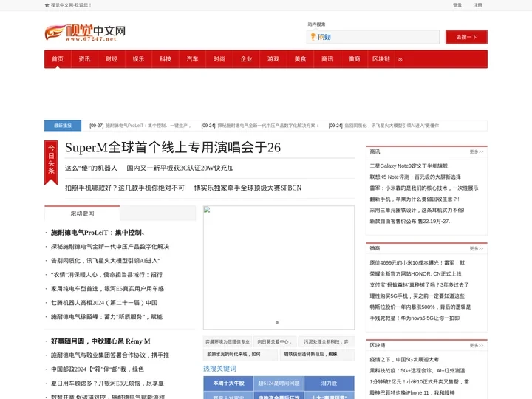Open 家用纯电车型首选 银河E5 article
Viewport: 532px width, 399px height.
tap(107, 289)
